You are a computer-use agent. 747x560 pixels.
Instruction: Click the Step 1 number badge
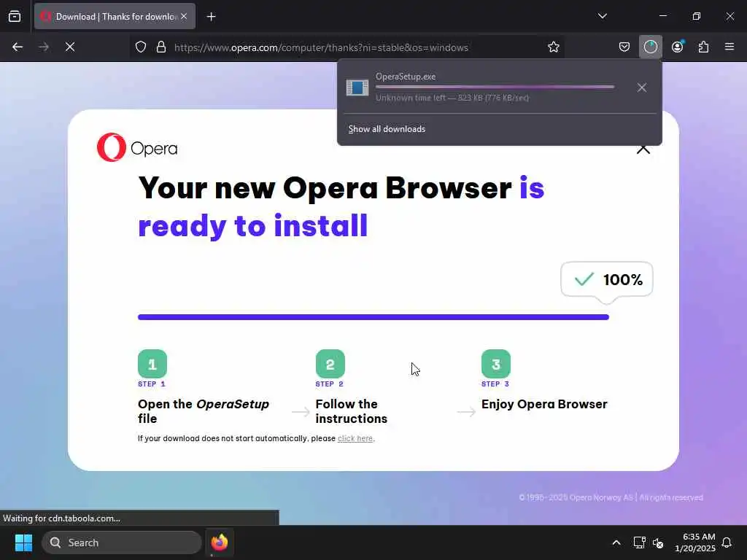(x=152, y=364)
